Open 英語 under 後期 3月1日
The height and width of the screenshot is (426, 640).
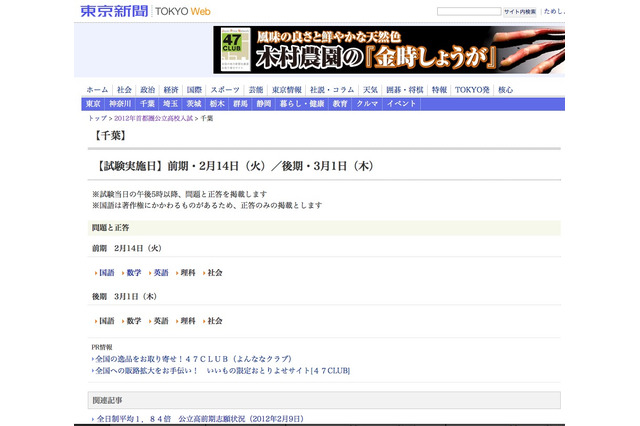click(x=161, y=321)
